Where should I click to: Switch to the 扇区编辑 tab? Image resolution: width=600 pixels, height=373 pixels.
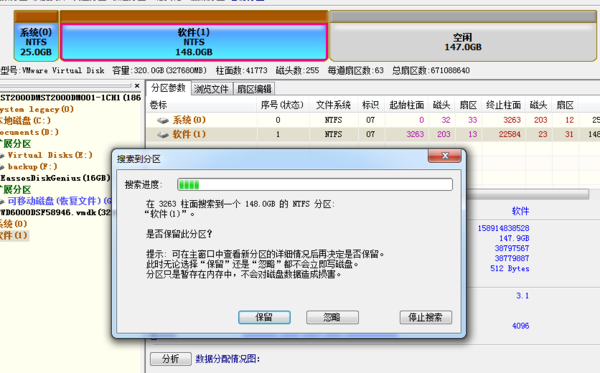coord(254,89)
